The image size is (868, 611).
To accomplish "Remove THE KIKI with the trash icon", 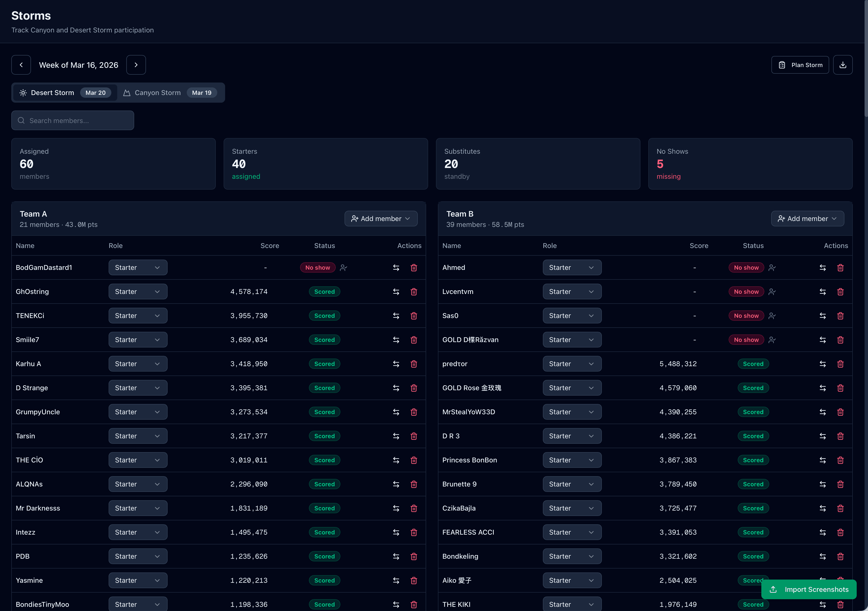I will click(841, 604).
